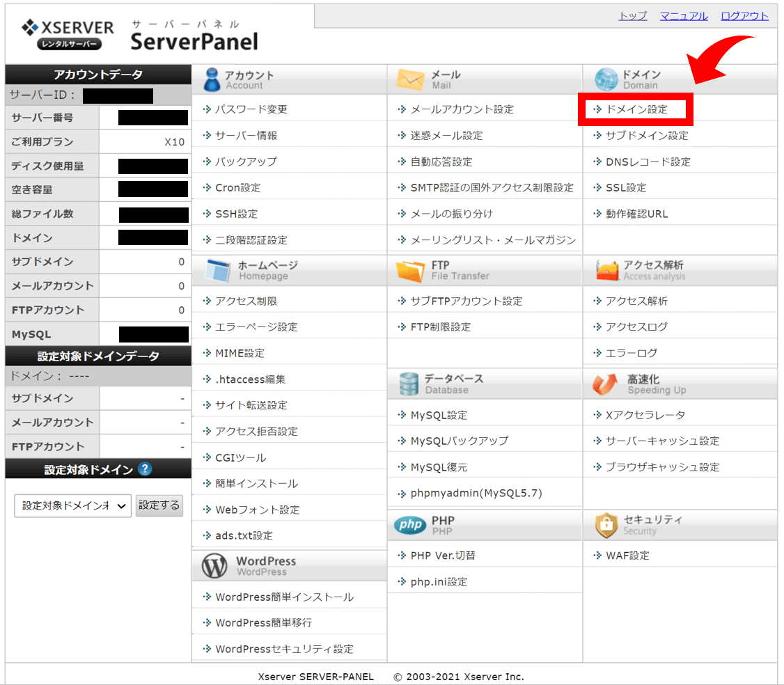Screen dimensions: 784x685
Task: Open メールの振り分け
Action: (x=451, y=214)
